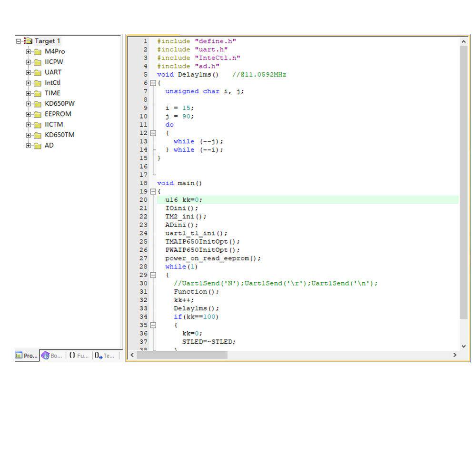Click the AD folder icon
This screenshot has width=476, height=476.
[x=38, y=146]
